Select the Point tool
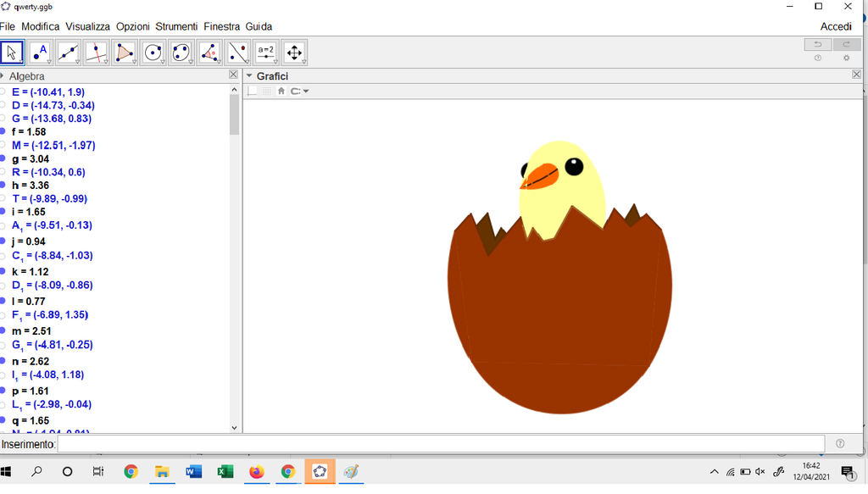Image resolution: width=868 pixels, height=494 pixels. [40, 53]
